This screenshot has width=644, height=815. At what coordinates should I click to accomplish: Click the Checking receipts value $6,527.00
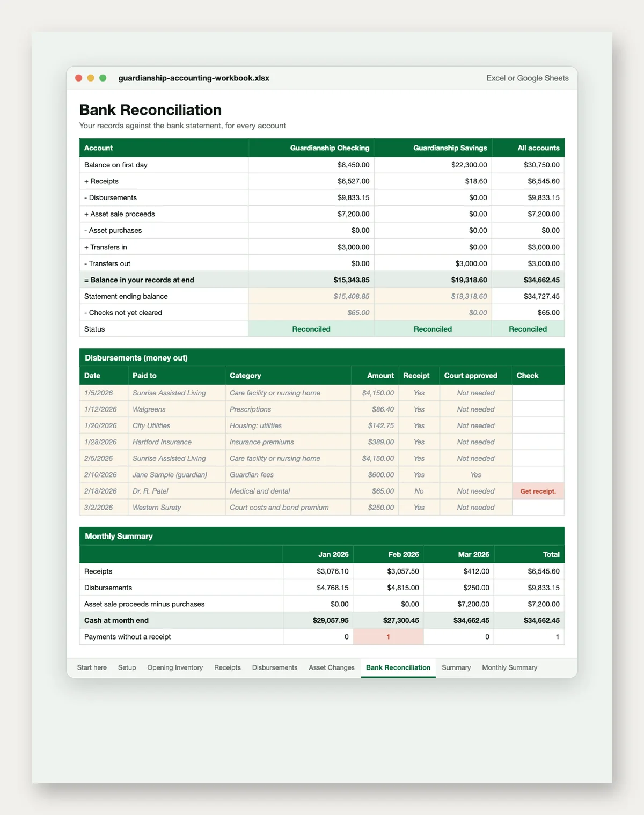pyautogui.click(x=311, y=181)
